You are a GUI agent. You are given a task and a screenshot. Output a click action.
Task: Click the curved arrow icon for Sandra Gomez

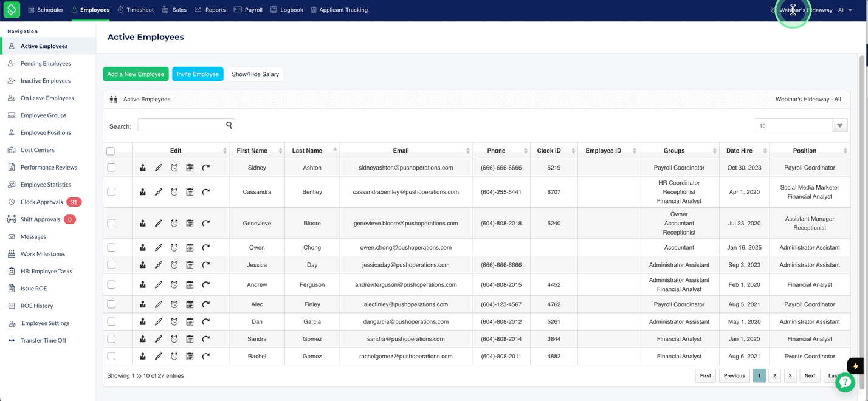point(206,339)
